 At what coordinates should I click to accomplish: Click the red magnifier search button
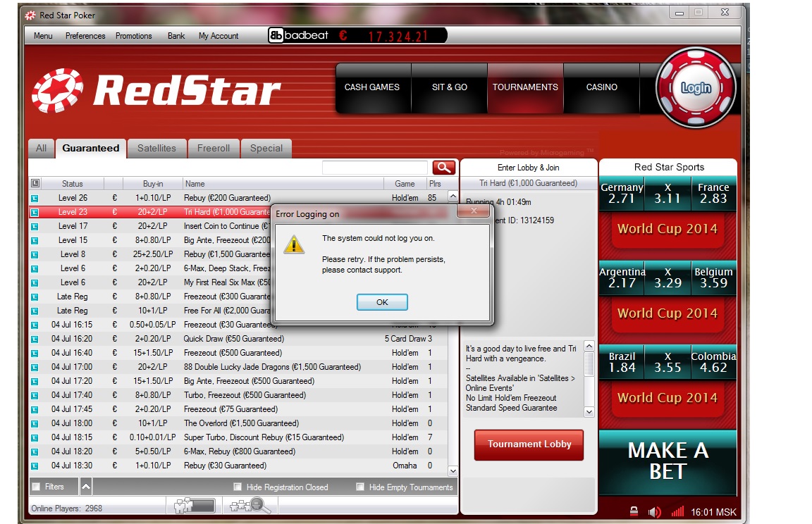pos(444,167)
